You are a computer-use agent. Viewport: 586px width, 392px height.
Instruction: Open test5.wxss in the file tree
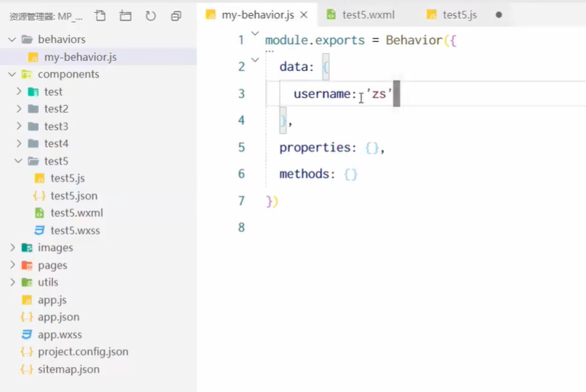coord(75,231)
